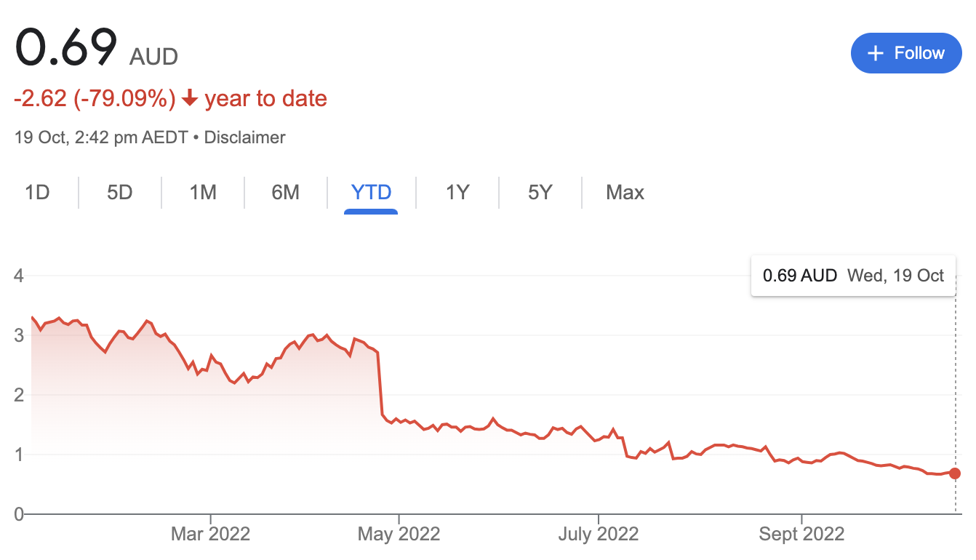Switch to the 1M range tab
This screenshot has height=560, width=976.
(x=203, y=193)
